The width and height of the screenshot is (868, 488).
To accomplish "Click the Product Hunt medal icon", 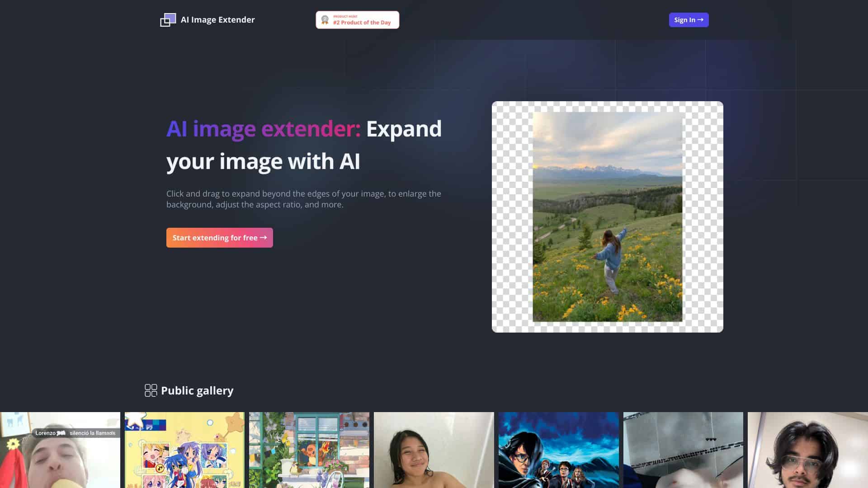I will (x=325, y=19).
